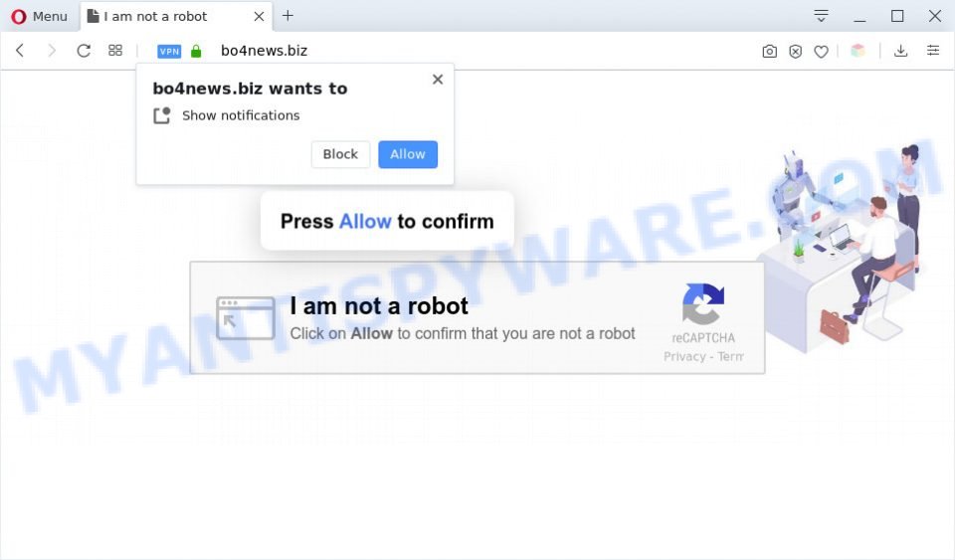Open Easy Setup sliders icon
955x560 pixels.
pos(932,51)
